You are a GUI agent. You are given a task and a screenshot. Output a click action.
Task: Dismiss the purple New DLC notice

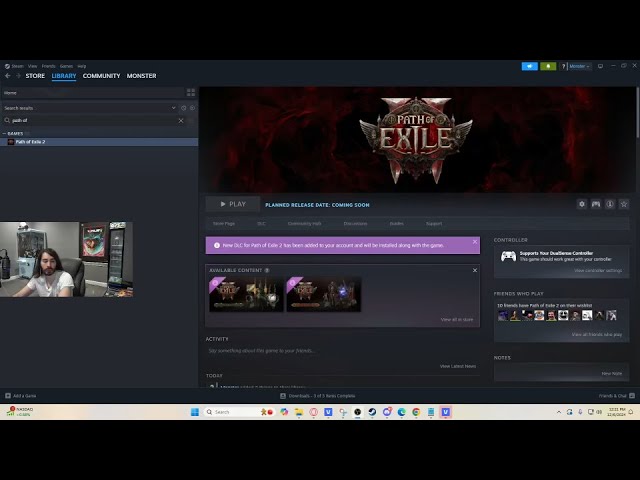coord(475,242)
